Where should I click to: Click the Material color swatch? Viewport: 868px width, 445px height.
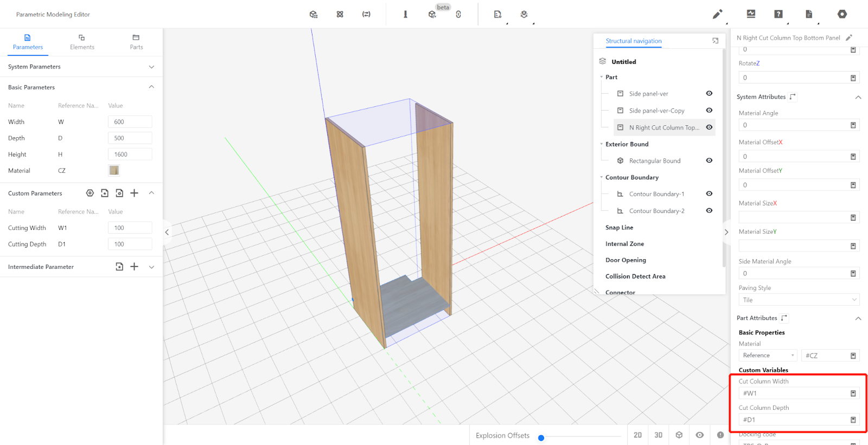114,170
